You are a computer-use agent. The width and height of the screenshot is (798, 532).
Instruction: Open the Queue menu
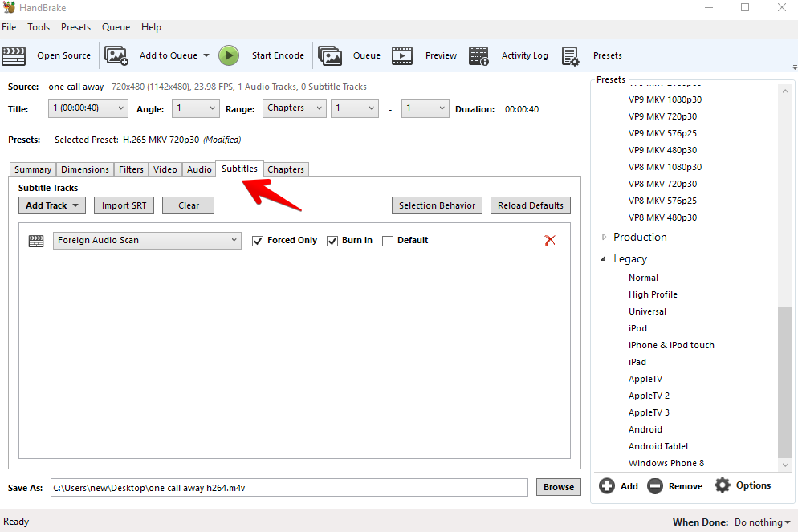click(116, 27)
